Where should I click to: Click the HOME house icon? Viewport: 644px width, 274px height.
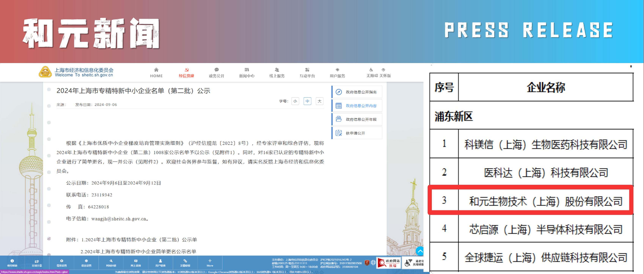(x=156, y=70)
